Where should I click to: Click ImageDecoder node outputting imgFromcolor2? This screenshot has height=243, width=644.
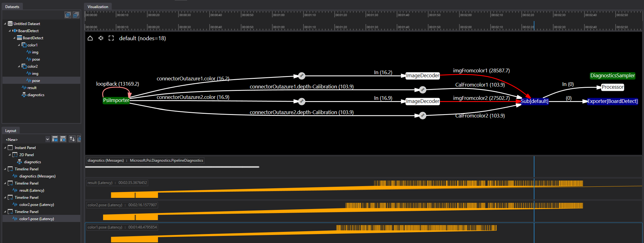point(423,101)
